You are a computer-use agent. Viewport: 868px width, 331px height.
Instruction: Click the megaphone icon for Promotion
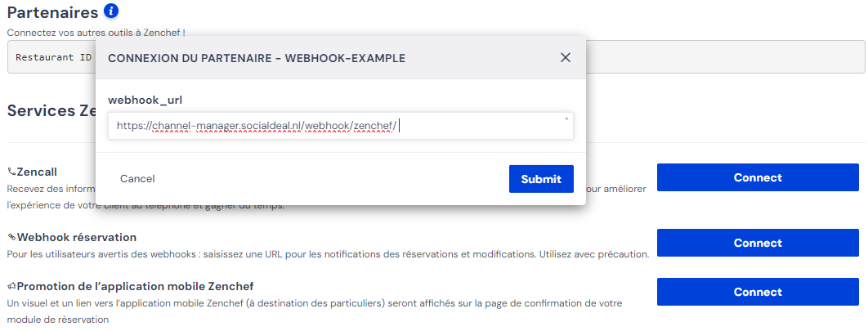[x=11, y=286]
